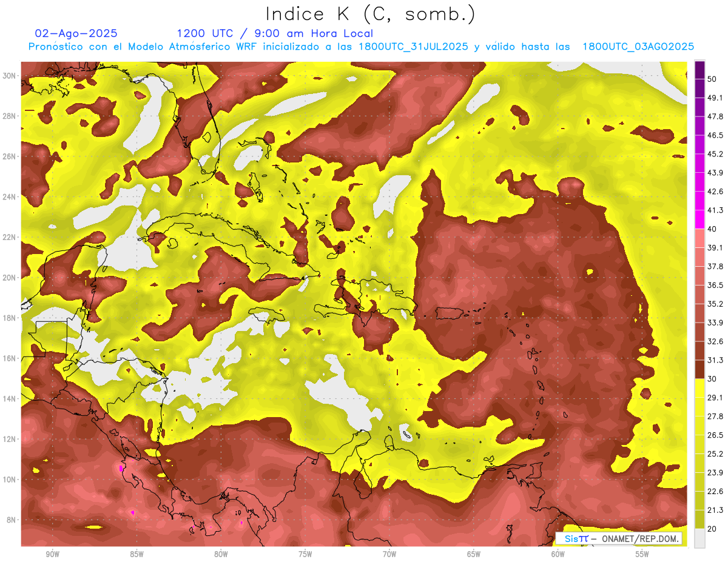The image size is (728, 562).
Task: Click the dark brown swatch between 31.3 and 30
Action: point(699,369)
